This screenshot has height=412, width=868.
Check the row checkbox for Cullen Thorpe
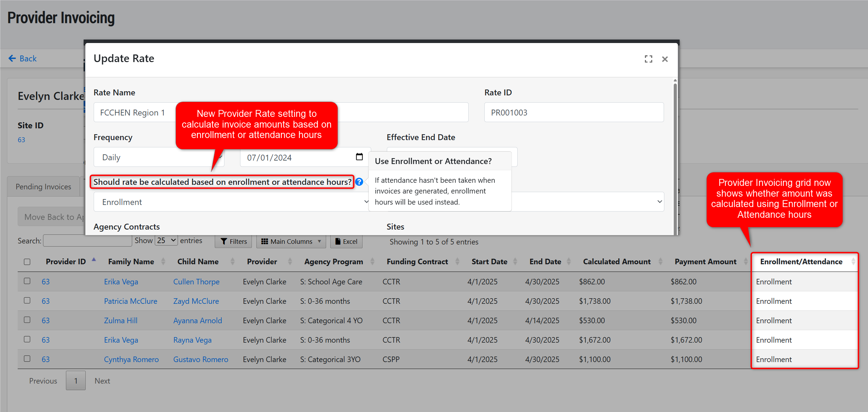pos(27,281)
